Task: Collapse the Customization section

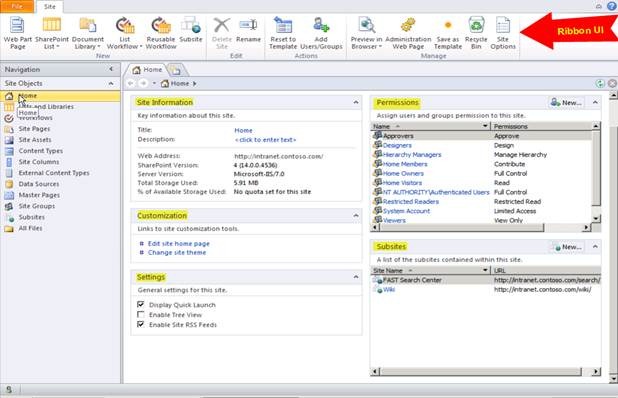Action: pos(356,216)
